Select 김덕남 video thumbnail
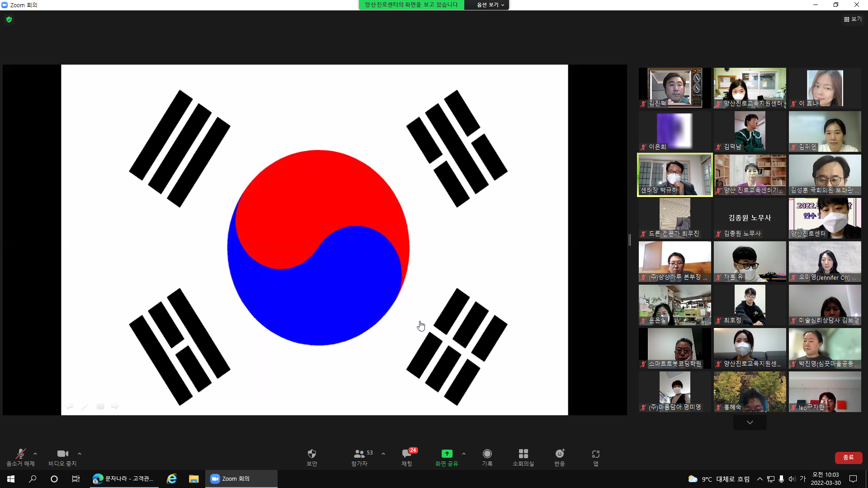868x488 pixels. coord(750,131)
